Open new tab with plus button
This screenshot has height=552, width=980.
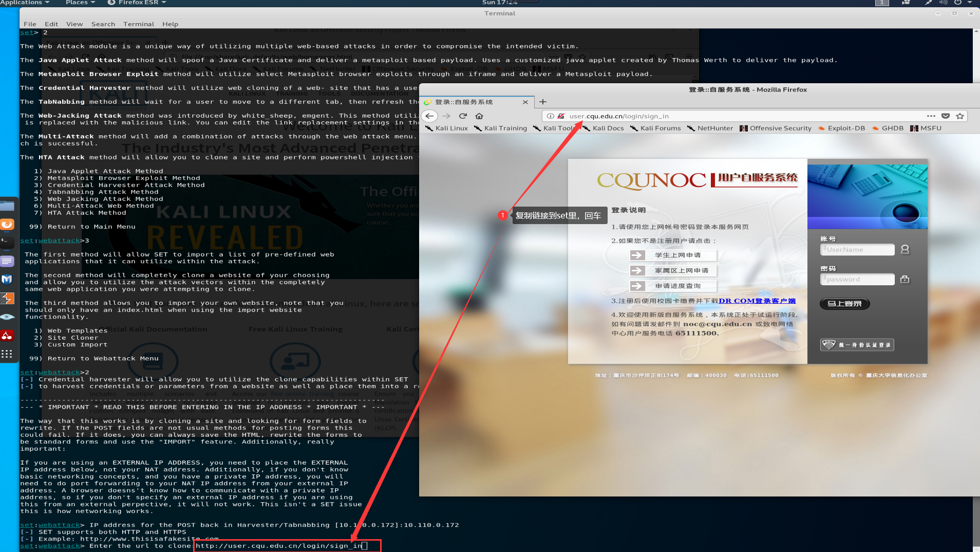(543, 102)
